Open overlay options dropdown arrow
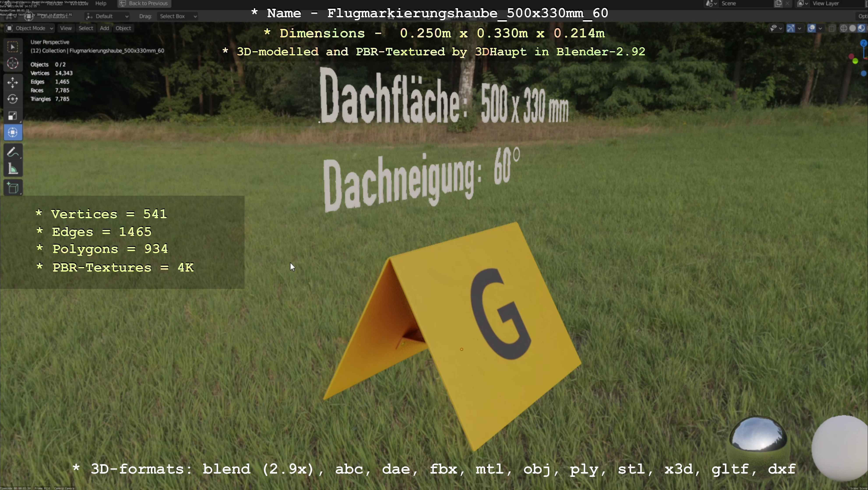Viewport: 868px width, 490px height. click(x=820, y=28)
